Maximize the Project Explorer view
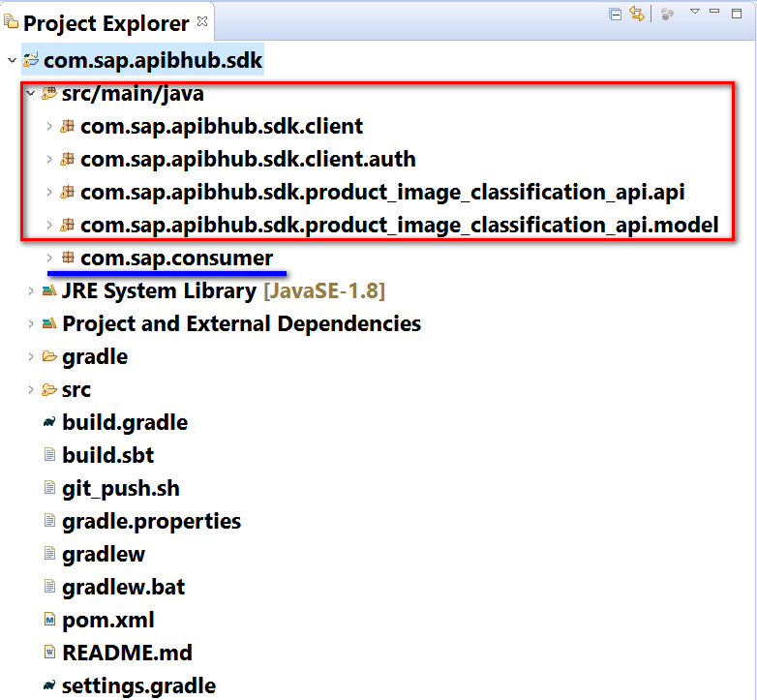The image size is (757, 700). click(737, 13)
